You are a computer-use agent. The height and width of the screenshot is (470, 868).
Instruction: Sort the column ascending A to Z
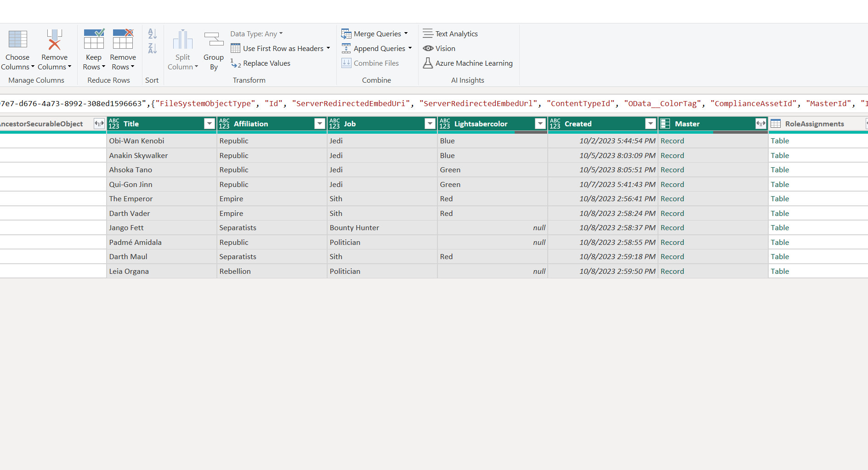click(x=153, y=34)
